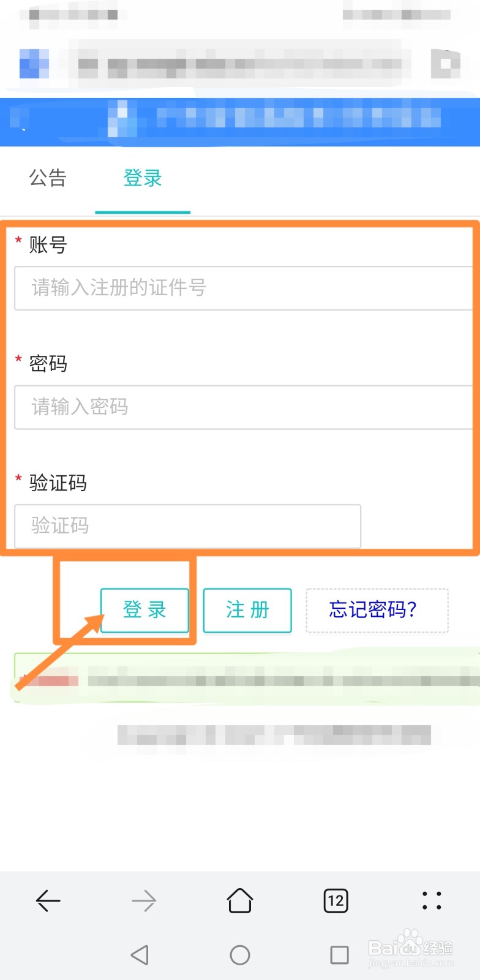Image resolution: width=480 pixels, height=980 pixels.
Task: Select the 登录 tab
Action: (143, 178)
